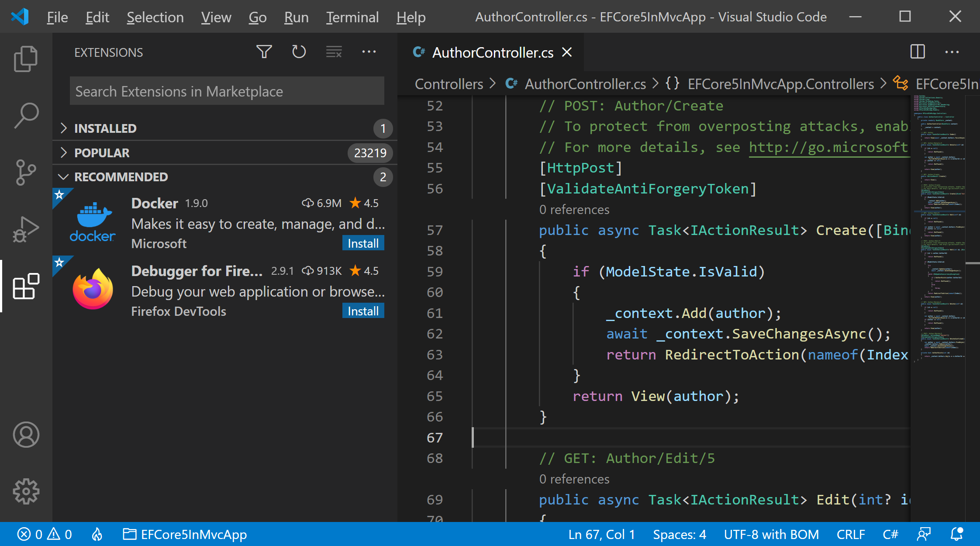Viewport: 980px width, 546px height.
Task: Refresh the extensions list
Action: click(299, 52)
